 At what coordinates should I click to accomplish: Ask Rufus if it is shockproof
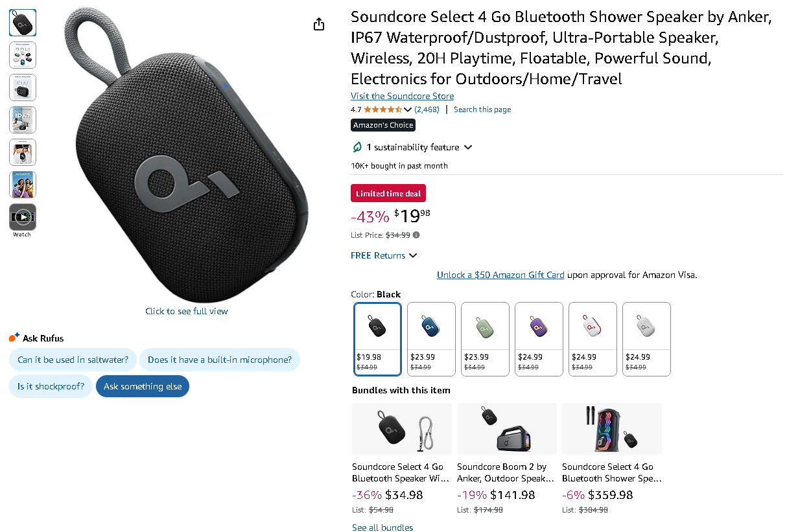tap(51, 386)
